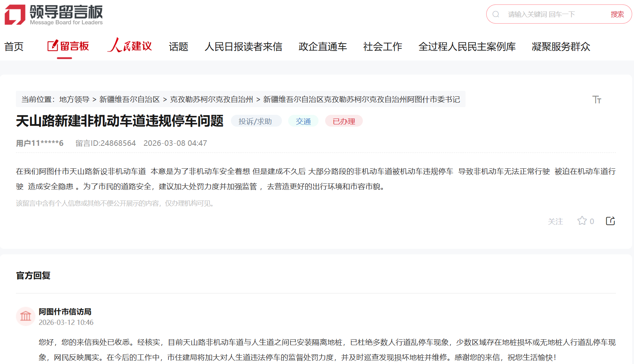The width and height of the screenshot is (634, 364).
Task: Navigate to 政企直通车 page
Action: coord(323,47)
